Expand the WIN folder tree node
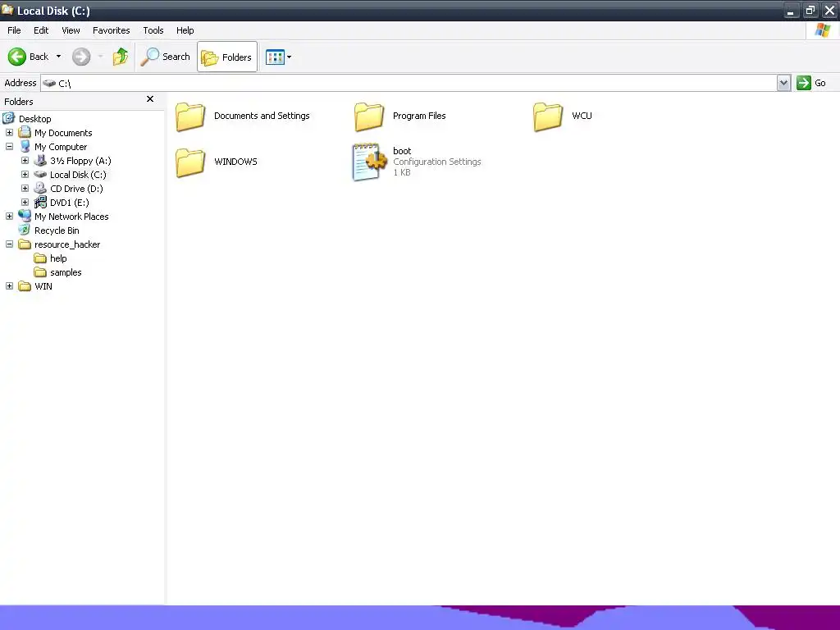Screen dimensions: 840x630 coord(9,285)
